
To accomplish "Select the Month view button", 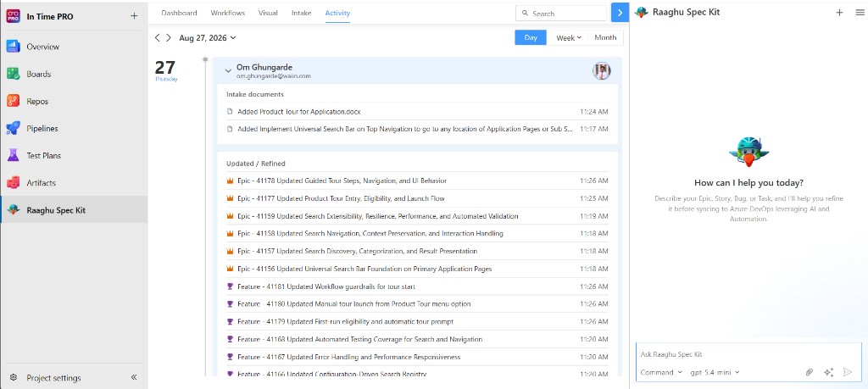I will click(605, 37).
